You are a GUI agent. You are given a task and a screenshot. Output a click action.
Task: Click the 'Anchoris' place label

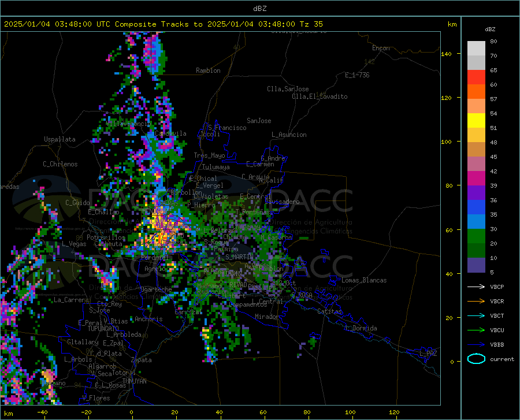(148, 319)
